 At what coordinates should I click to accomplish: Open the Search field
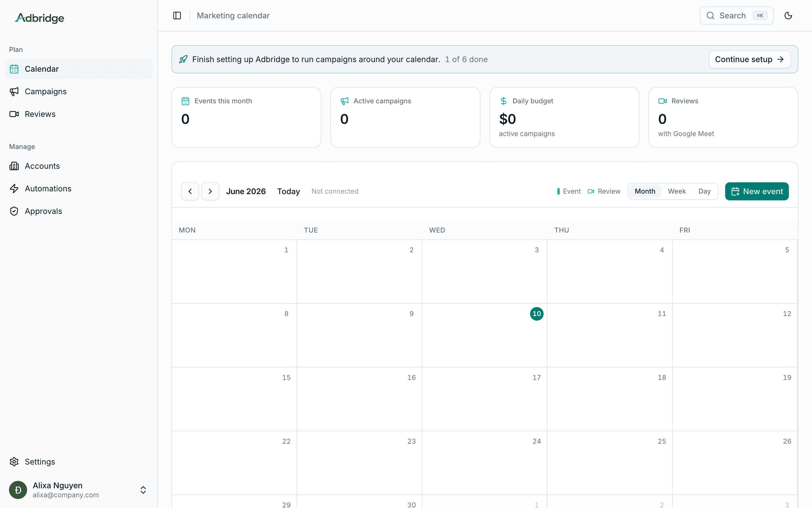[736, 16]
